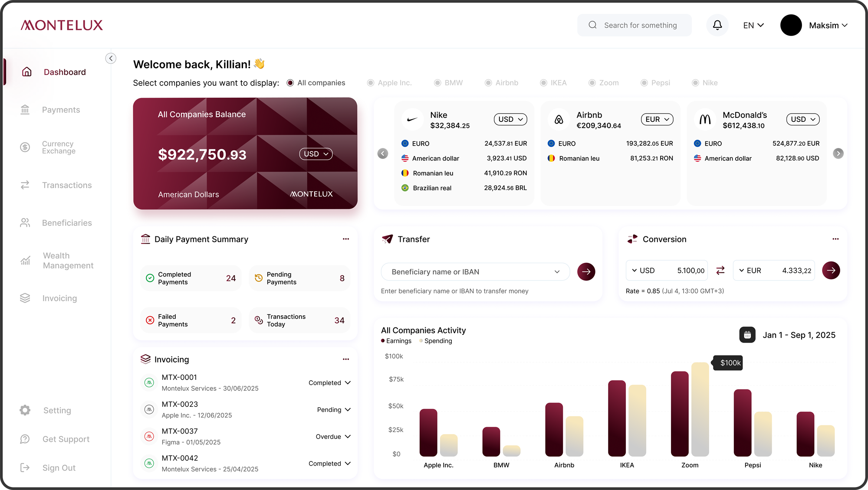Open the Nike card USD currency dropdown
This screenshot has width=868, height=490.
click(510, 119)
